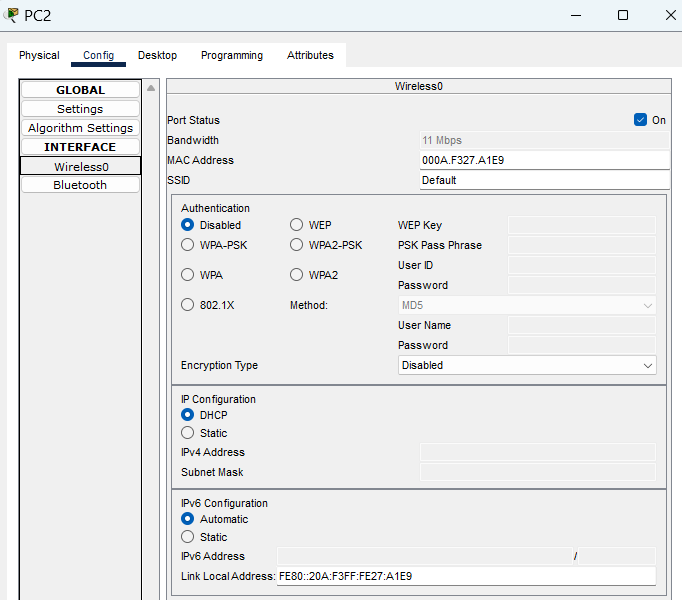Switch to the Config tab
Viewport: 682px width, 600px height.
[x=98, y=55]
